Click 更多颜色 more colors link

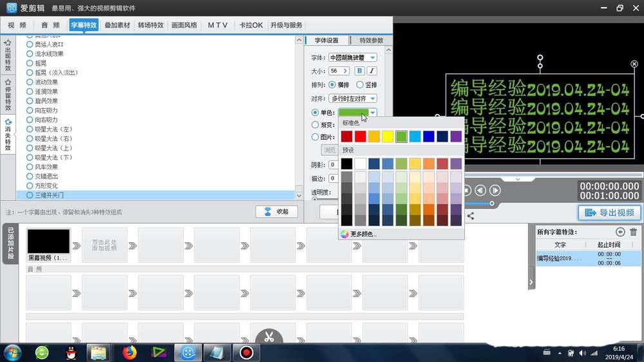(x=363, y=234)
